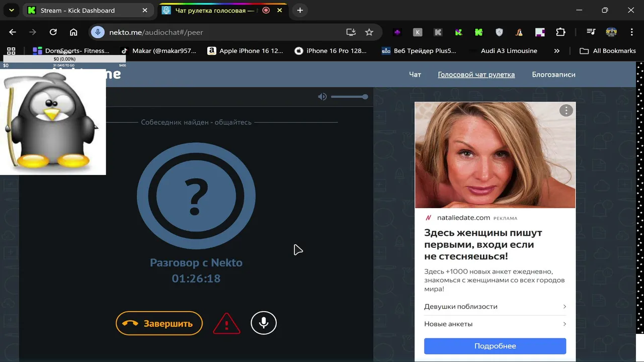Click the white-purple square extension icon
This screenshot has height=362, width=644.
[540, 32]
